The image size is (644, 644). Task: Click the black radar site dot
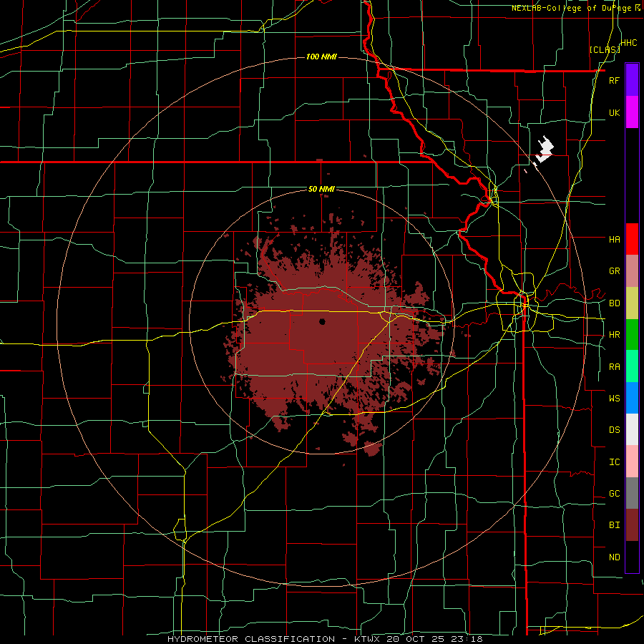(322, 321)
